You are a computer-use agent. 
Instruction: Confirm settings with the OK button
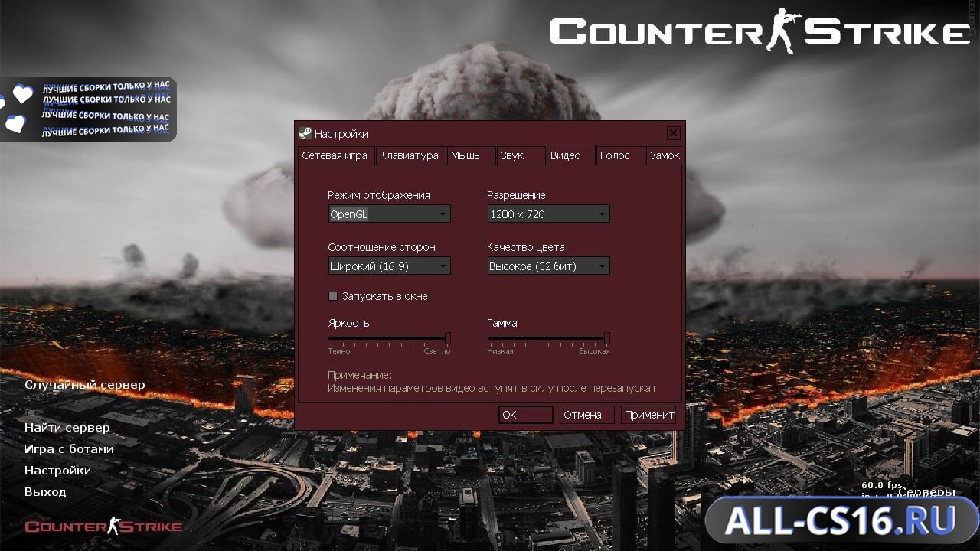[525, 415]
